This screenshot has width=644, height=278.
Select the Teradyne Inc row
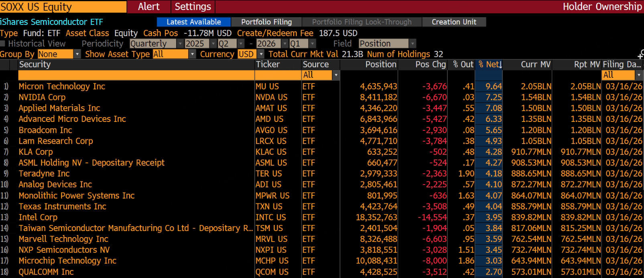tap(322, 173)
